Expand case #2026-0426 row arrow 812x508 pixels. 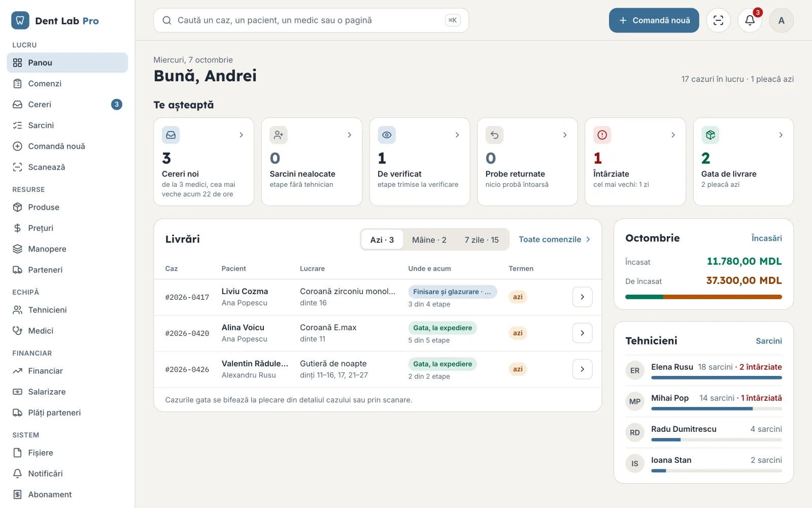click(582, 369)
